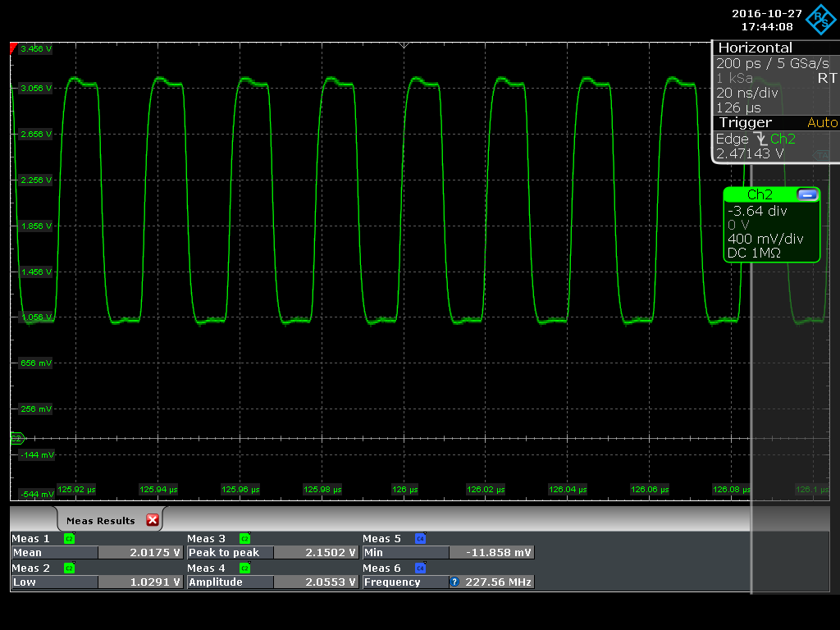
Task: Click the trigger position marker at top
Action: (x=404, y=45)
